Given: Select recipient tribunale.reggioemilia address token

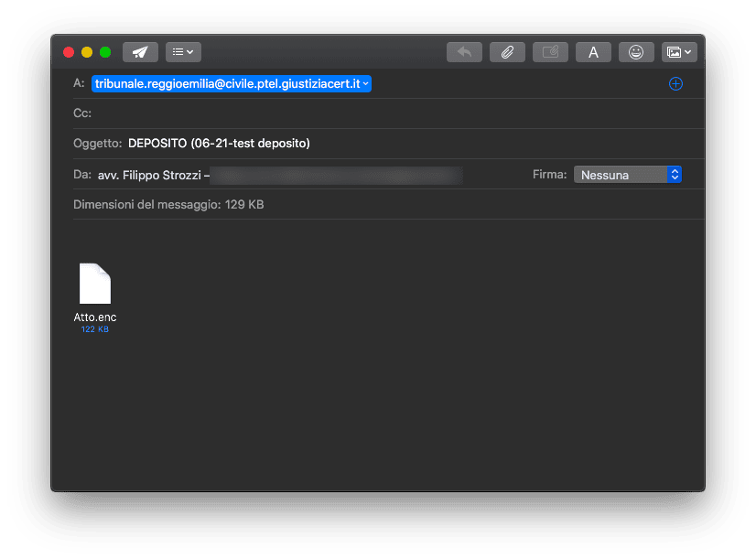Looking at the screenshot, I should [232, 84].
